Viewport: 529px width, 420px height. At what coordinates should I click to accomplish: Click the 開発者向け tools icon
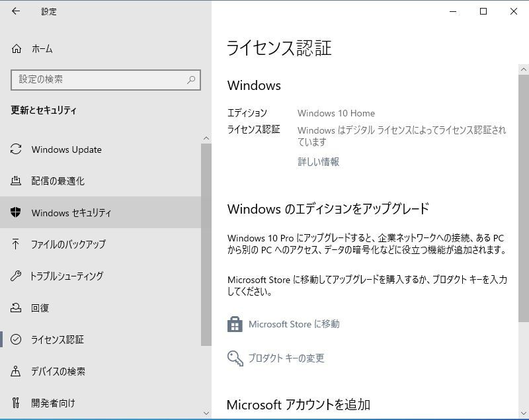click(15, 403)
